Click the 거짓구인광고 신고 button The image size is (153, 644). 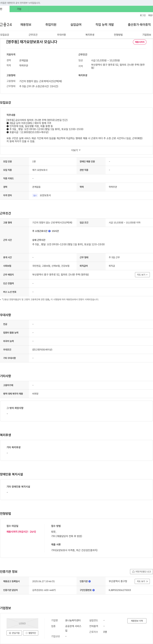pyautogui.click(x=142, y=571)
